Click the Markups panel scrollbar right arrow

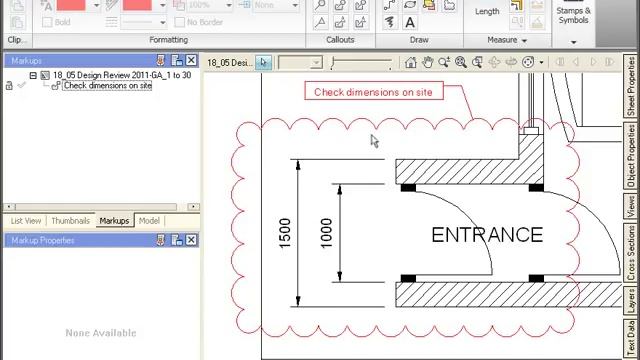pyautogui.click(x=193, y=207)
